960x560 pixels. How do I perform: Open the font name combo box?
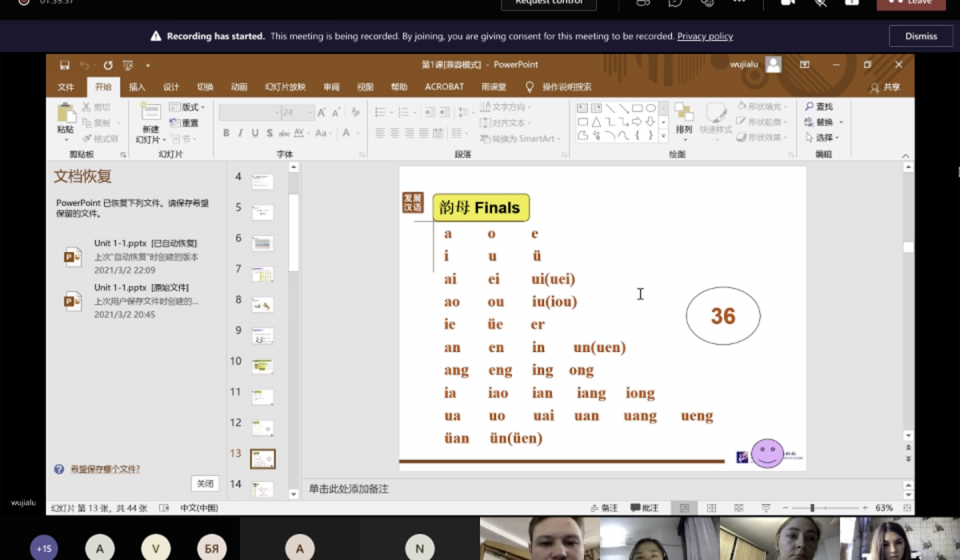point(250,113)
